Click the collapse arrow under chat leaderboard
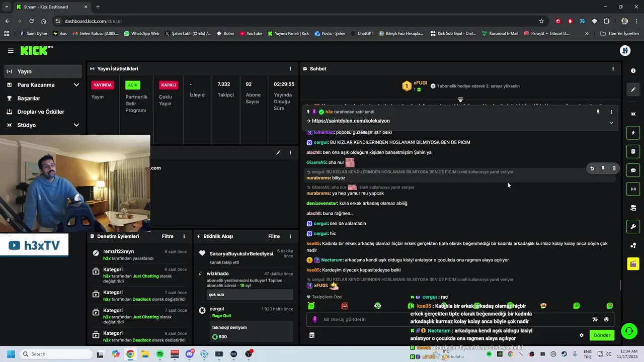 [460, 100]
